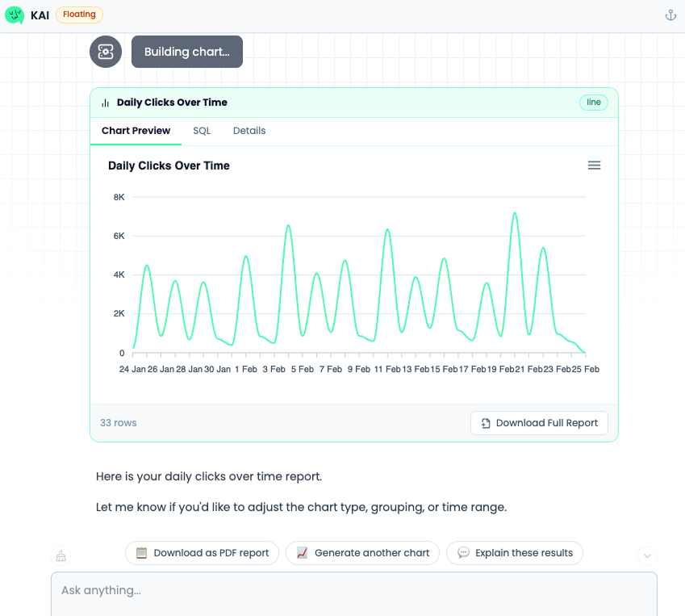Screen dimensions: 685x616
Task: Switch to the SQL tab
Action: (201, 131)
